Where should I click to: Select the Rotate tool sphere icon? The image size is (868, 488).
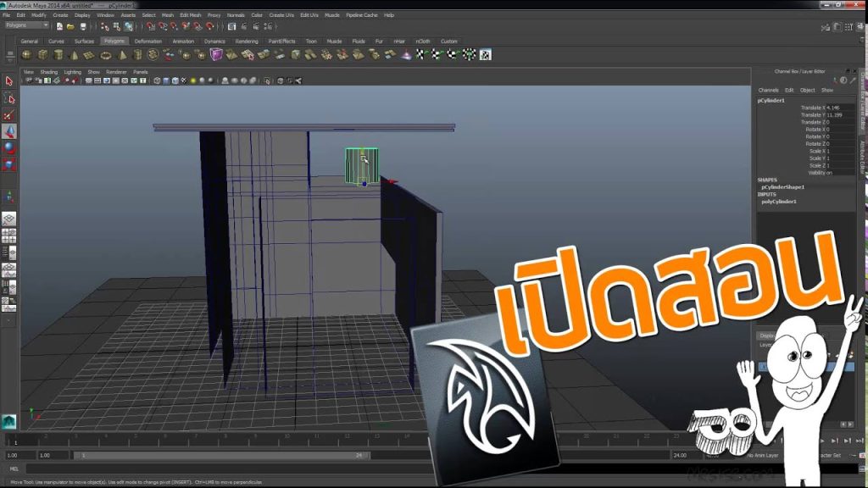point(8,147)
